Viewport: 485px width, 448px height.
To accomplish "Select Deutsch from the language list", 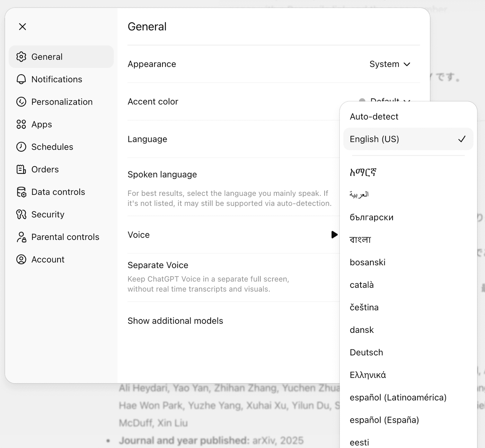I will [x=367, y=353].
